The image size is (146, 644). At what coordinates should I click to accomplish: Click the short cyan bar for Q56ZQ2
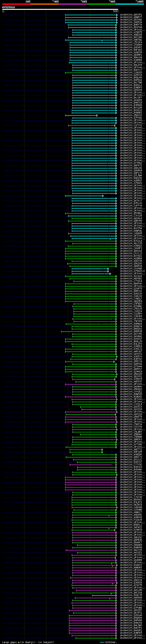(x=81, y=116)
